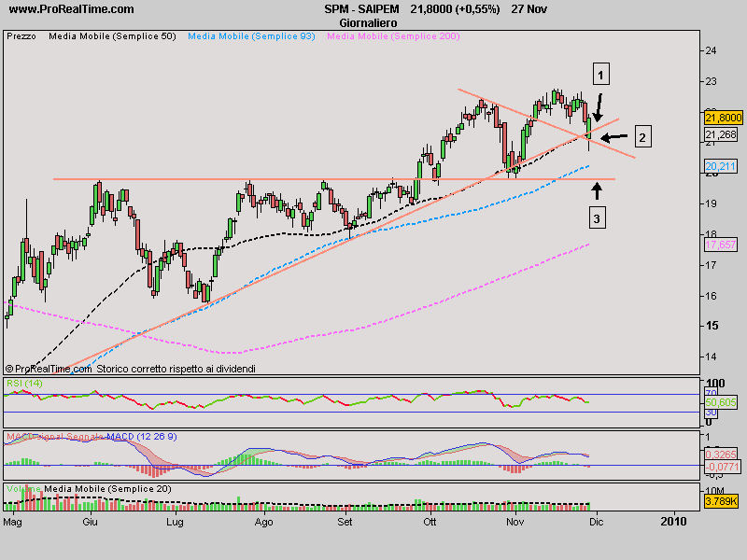This screenshot has height=560, width=747.
Task: Click the Giu month on time axis
Action: tap(90, 522)
